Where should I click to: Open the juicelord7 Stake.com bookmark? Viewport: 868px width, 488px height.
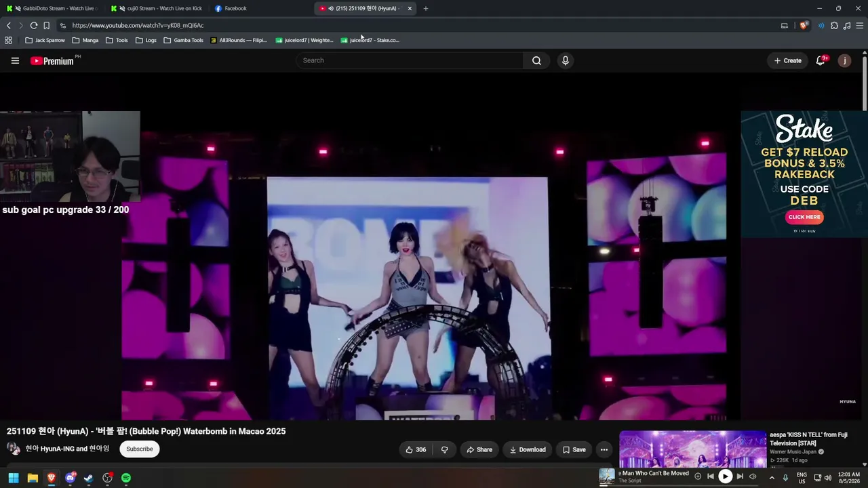370,40
